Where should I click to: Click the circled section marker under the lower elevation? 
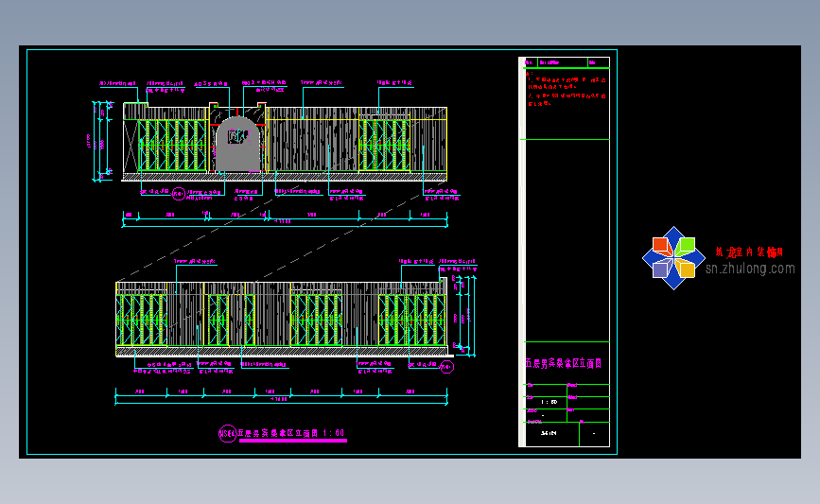tap(446, 367)
